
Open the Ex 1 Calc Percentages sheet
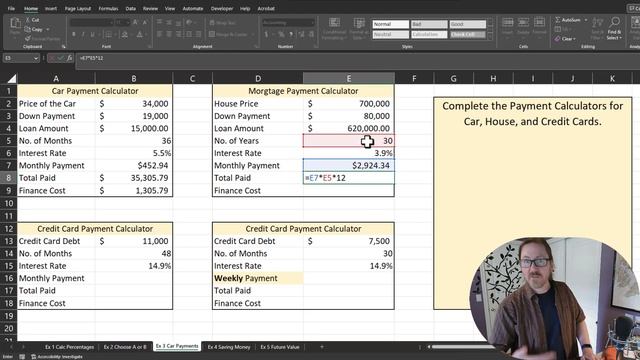point(69,347)
